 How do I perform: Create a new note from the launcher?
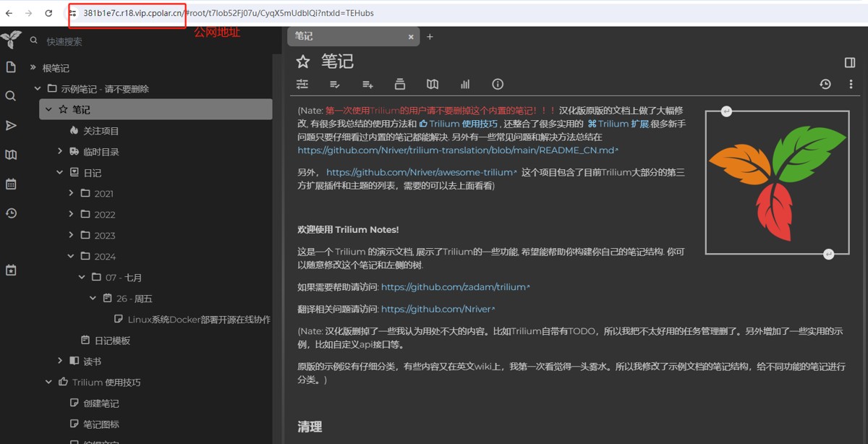11,67
